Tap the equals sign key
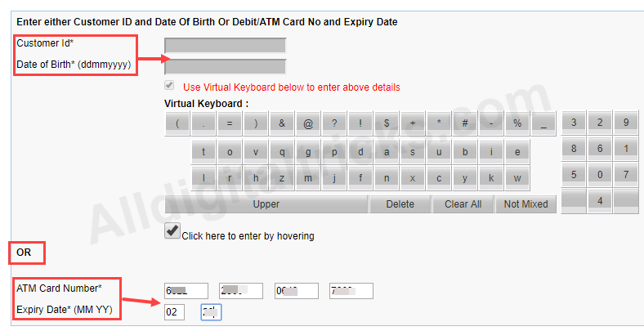 pyautogui.click(x=230, y=123)
